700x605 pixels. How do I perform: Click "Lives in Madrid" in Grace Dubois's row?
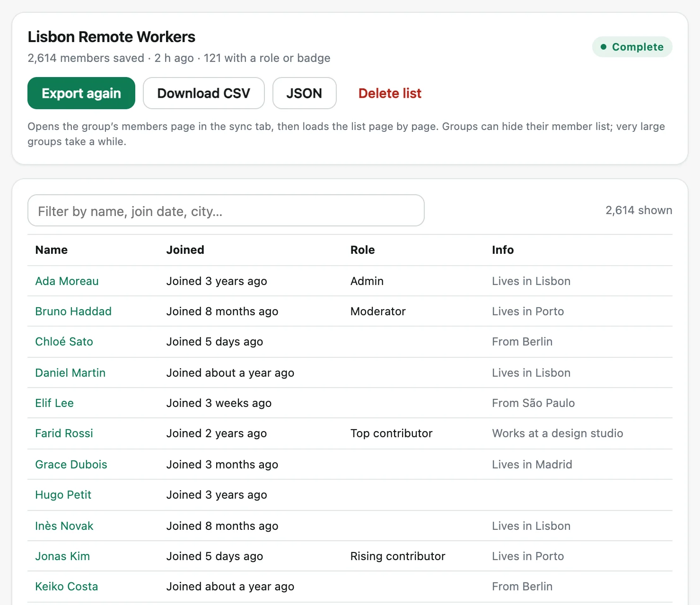(532, 465)
